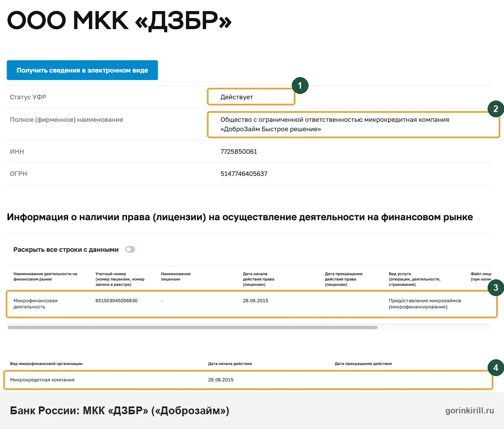Click 'ОГРН' field label
The width and height of the screenshot is (504, 429).
(x=18, y=174)
